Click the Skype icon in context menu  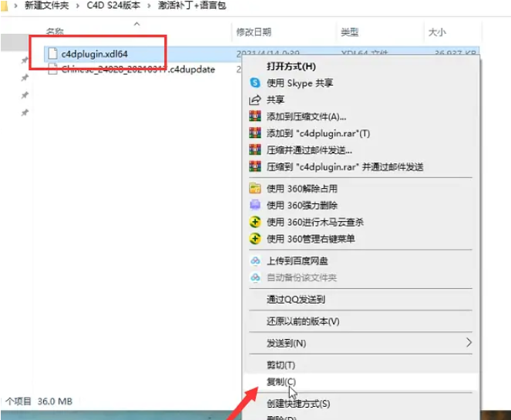coord(255,82)
